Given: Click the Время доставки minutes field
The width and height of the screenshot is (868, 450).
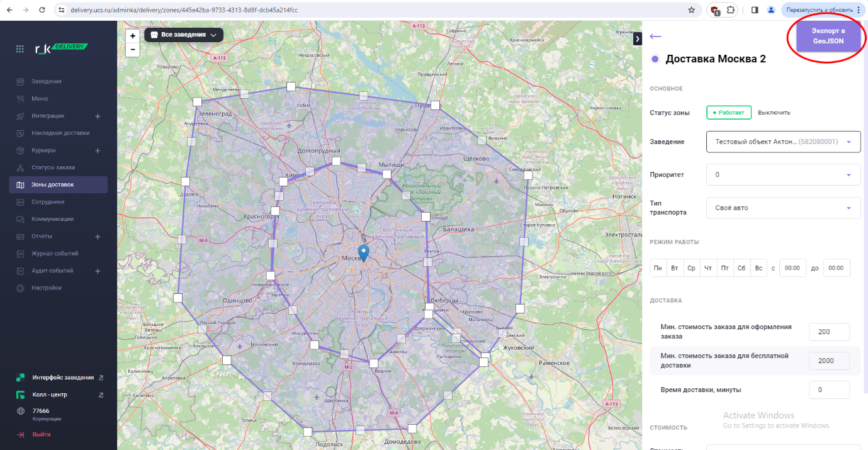Looking at the screenshot, I should [x=829, y=390].
